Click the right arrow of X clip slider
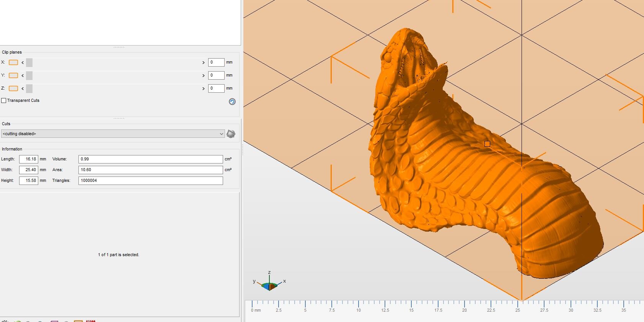The width and height of the screenshot is (644, 322). (x=203, y=62)
